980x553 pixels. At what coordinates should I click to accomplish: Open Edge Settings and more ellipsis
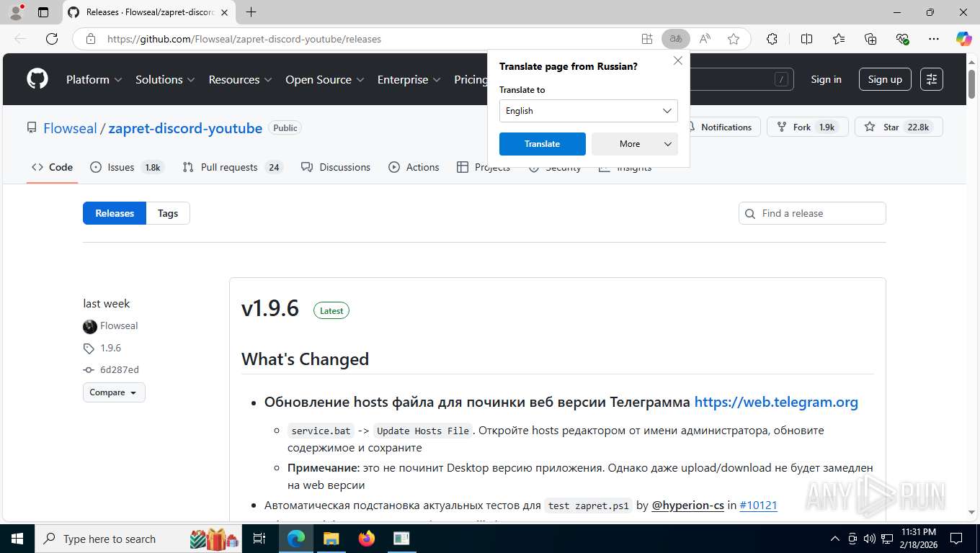coord(934,39)
